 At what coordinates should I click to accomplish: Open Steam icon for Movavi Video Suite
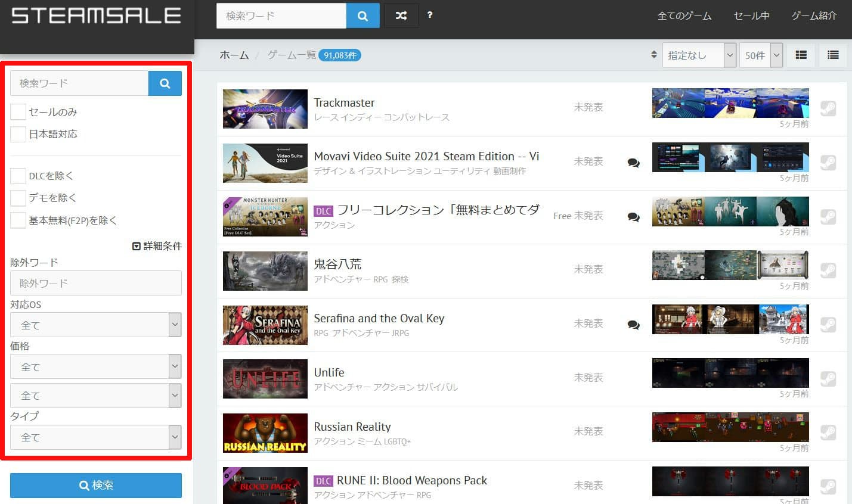click(828, 163)
